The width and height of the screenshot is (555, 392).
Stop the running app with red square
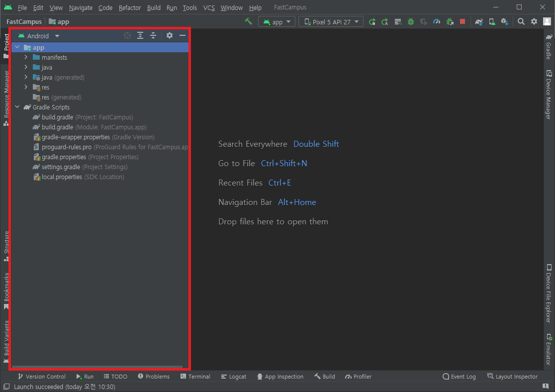click(462, 21)
